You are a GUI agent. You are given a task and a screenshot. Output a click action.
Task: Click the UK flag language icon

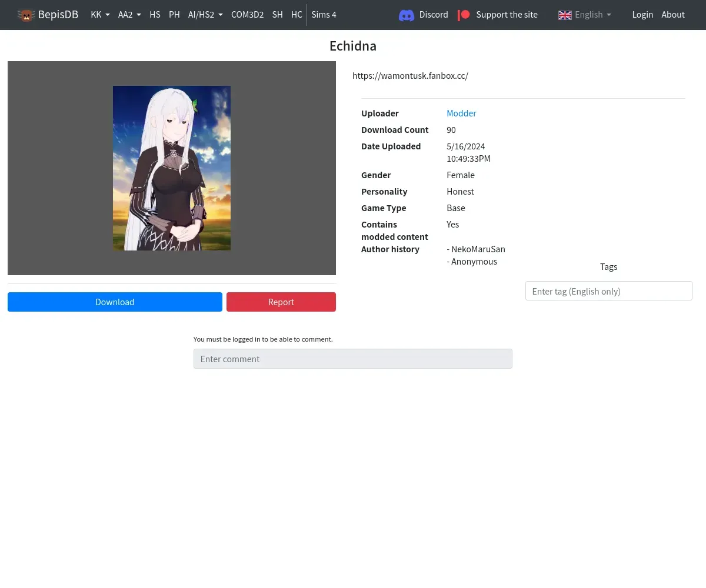pyautogui.click(x=565, y=15)
